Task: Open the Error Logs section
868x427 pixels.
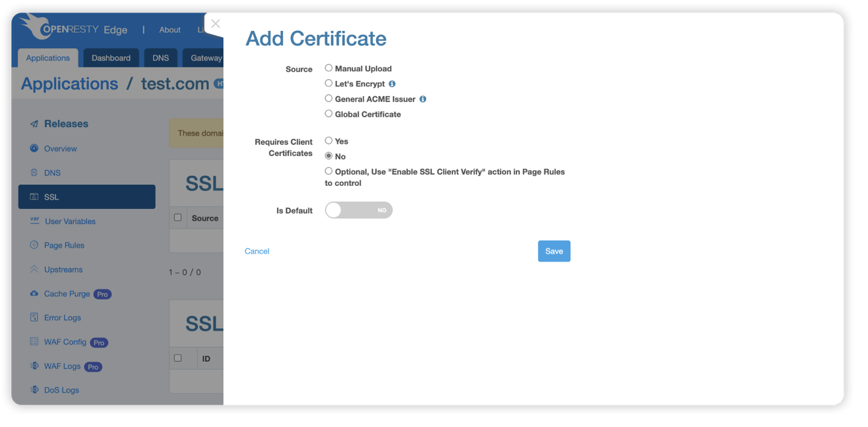Action: (64, 317)
